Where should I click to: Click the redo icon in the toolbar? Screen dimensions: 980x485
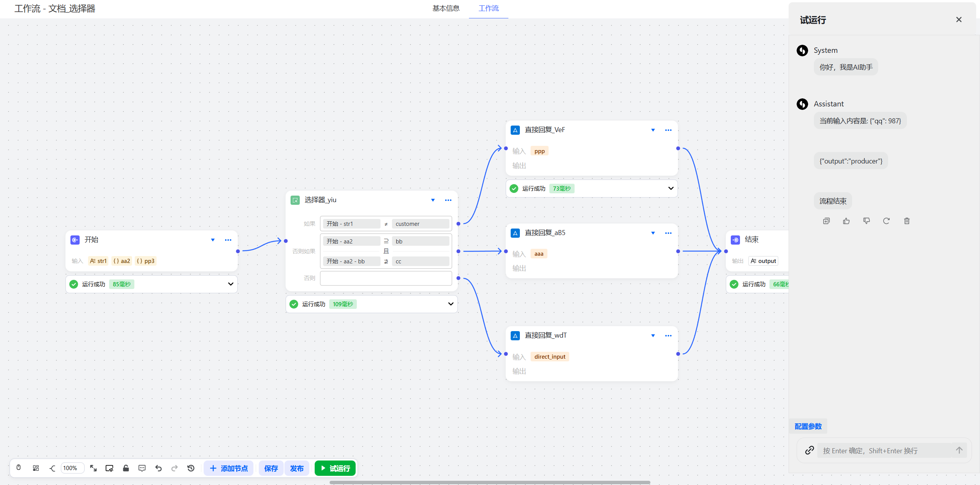click(175, 468)
